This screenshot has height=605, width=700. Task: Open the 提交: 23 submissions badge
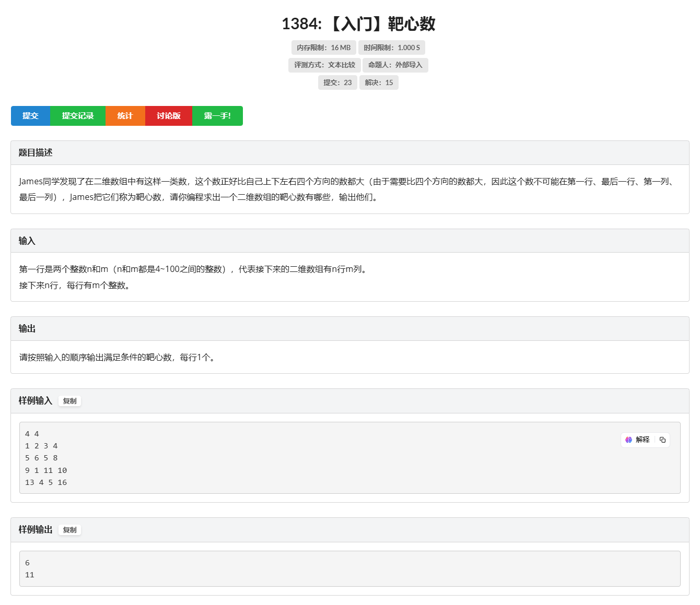point(337,82)
